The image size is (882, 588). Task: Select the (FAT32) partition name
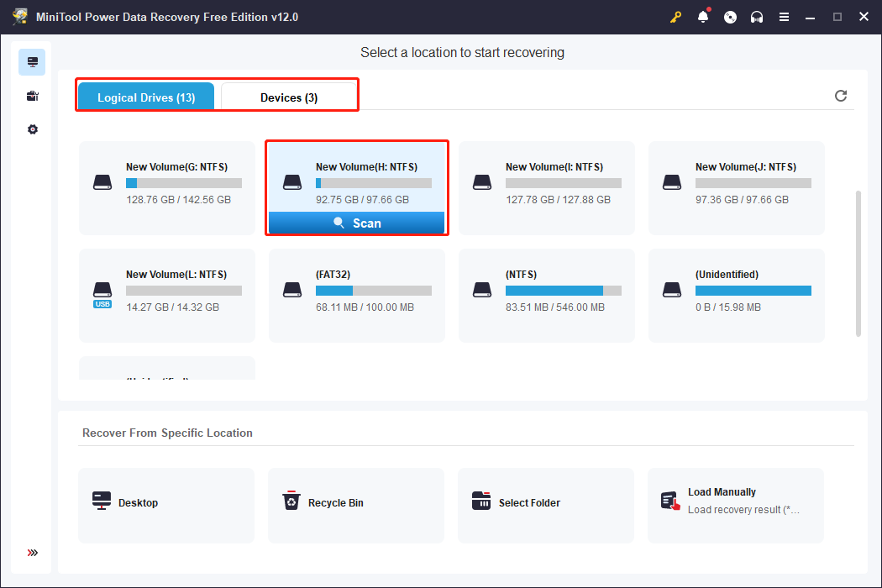point(333,274)
